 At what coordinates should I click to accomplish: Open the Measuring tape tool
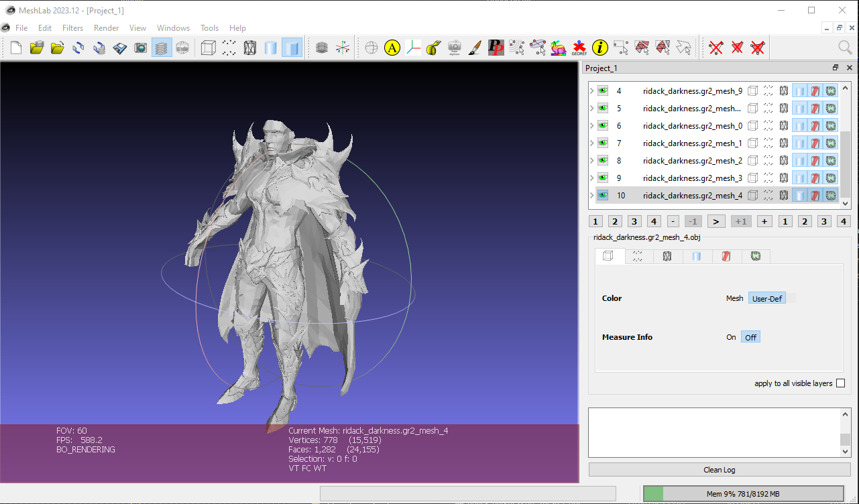[433, 48]
